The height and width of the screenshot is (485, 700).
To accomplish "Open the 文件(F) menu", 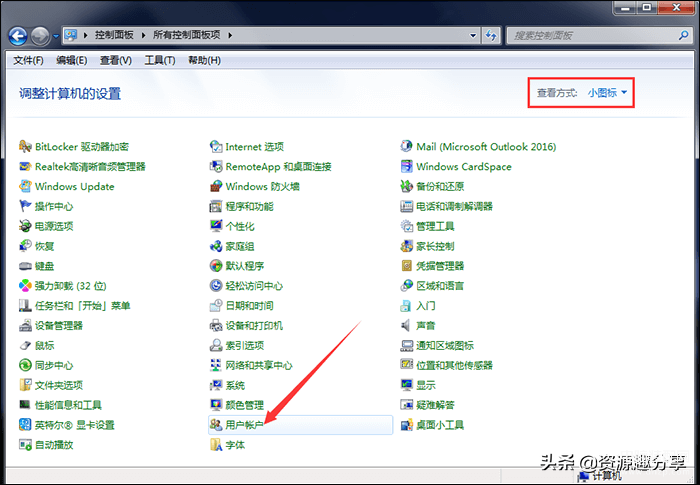I will coord(28,60).
